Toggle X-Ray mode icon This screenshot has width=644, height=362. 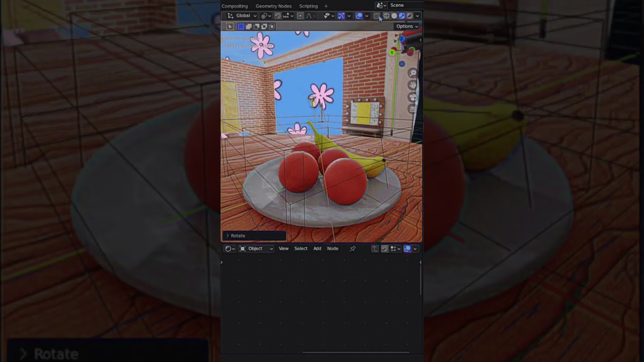[x=376, y=16]
